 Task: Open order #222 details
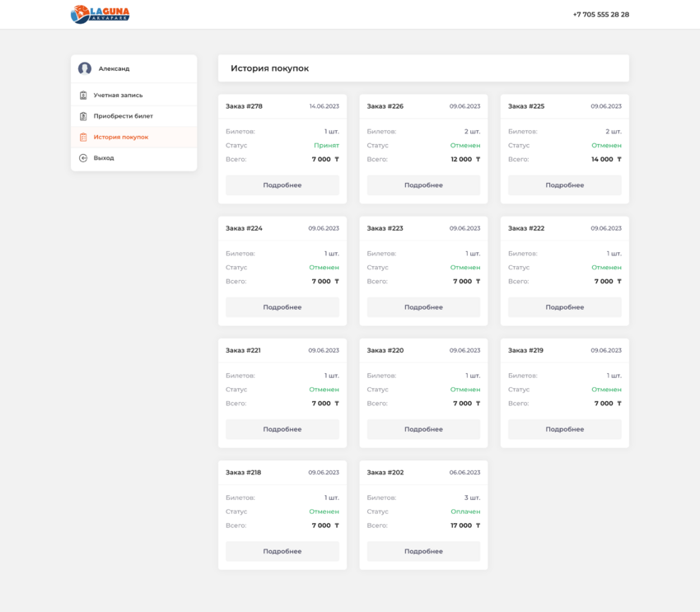[x=564, y=307]
